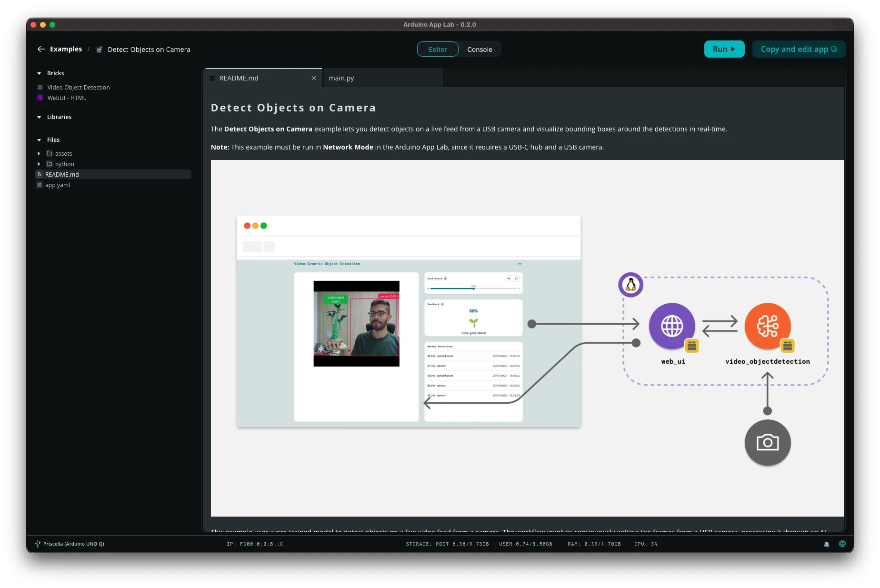
Task: Click the app.yaml file icon
Action: point(40,185)
